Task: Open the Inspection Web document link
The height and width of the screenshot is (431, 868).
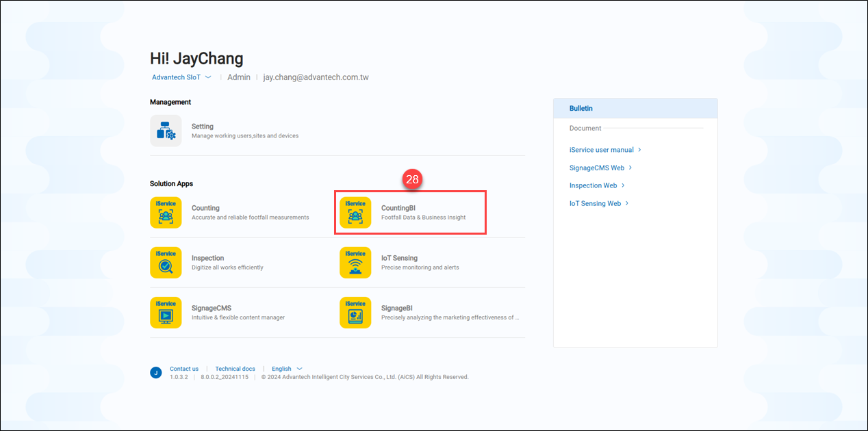Action: tap(593, 185)
